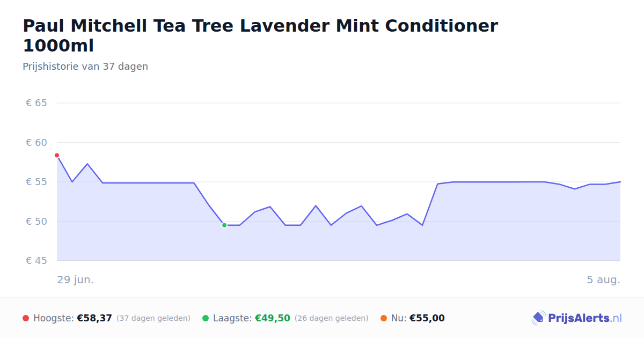The image size is (644, 338).
Task: Click the € 50 axis label
Action: tap(36, 222)
